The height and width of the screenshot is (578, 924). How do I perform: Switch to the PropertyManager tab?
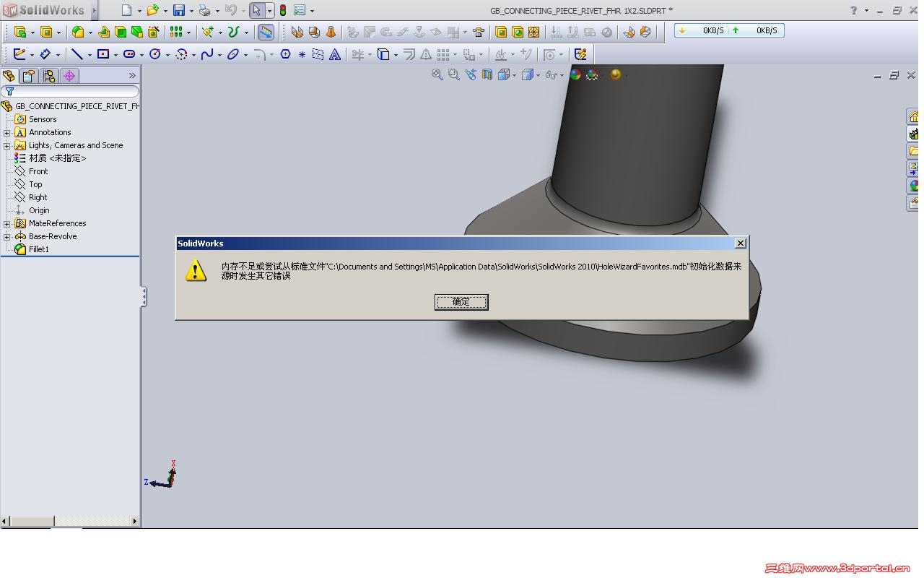(x=28, y=76)
